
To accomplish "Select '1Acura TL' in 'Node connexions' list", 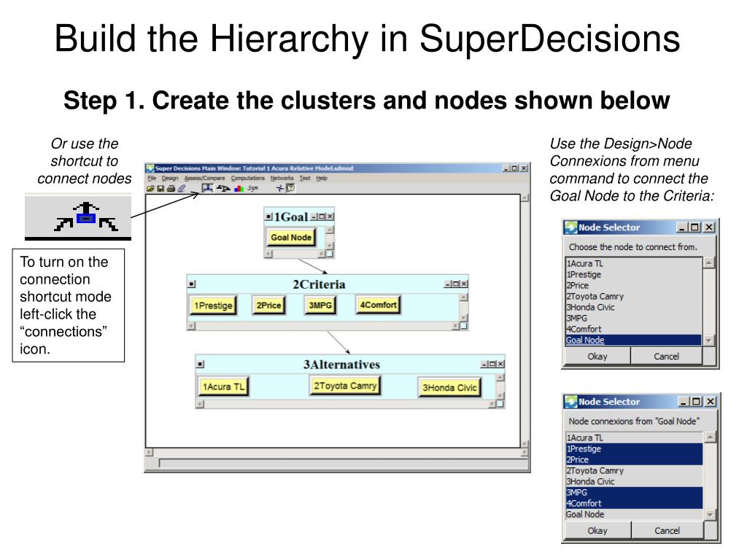I will [x=634, y=437].
